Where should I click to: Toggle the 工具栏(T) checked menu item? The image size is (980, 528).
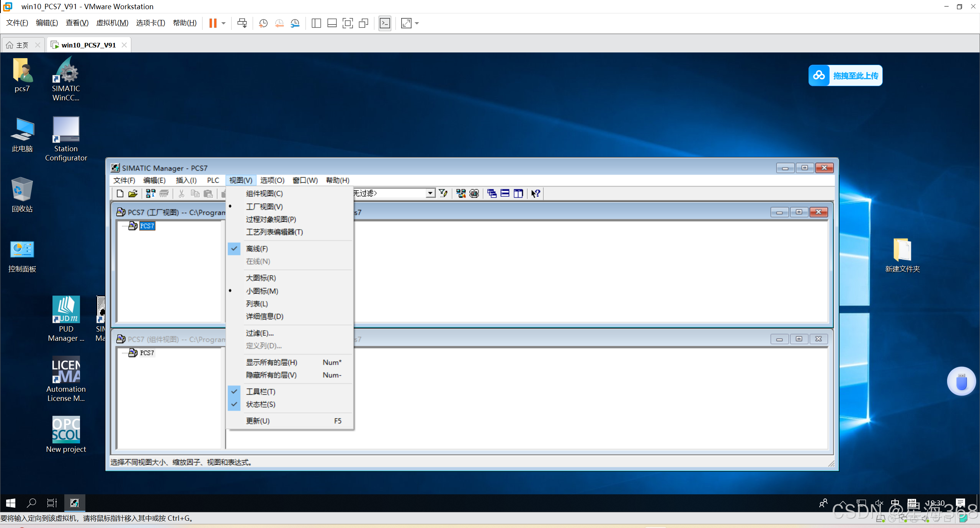[261, 391]
